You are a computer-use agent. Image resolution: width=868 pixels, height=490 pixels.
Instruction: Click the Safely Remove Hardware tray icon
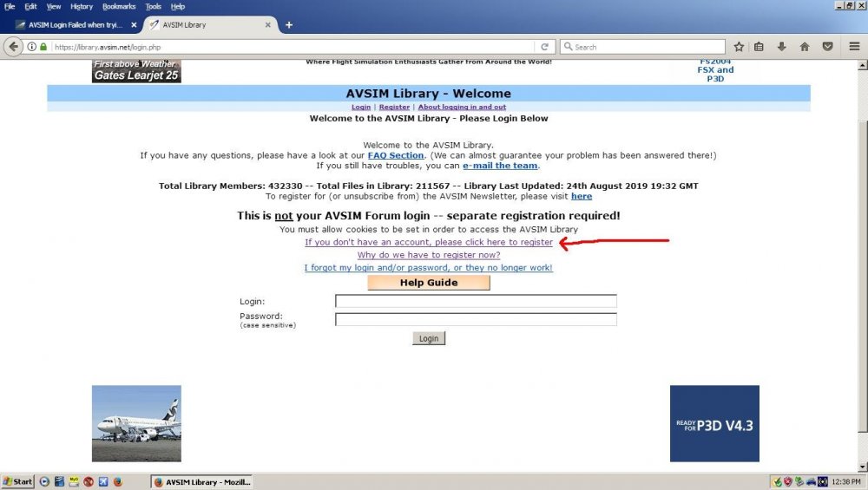[799, 481]
